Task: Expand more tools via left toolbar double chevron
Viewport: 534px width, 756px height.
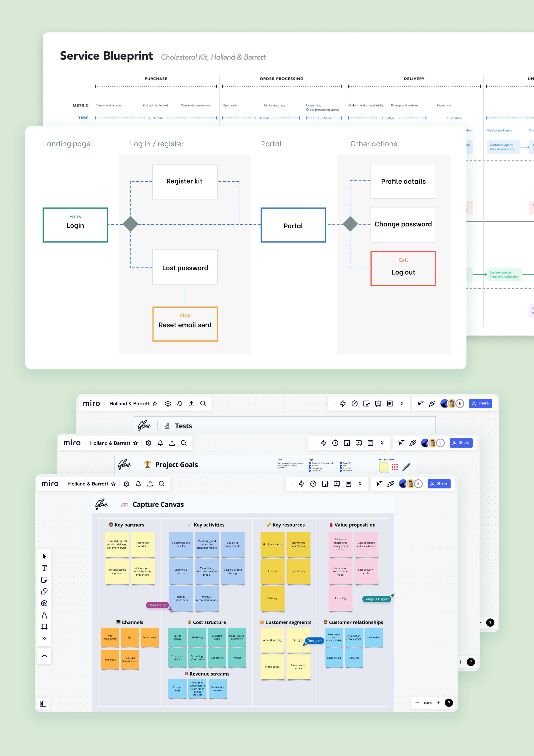Action: coord(44,638)
